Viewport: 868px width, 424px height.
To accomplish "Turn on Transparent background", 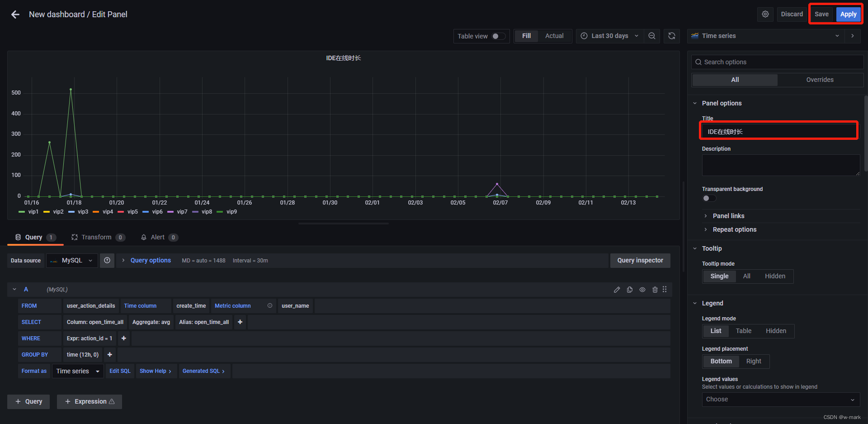I will pyautogui.click(x=708, y=198).
